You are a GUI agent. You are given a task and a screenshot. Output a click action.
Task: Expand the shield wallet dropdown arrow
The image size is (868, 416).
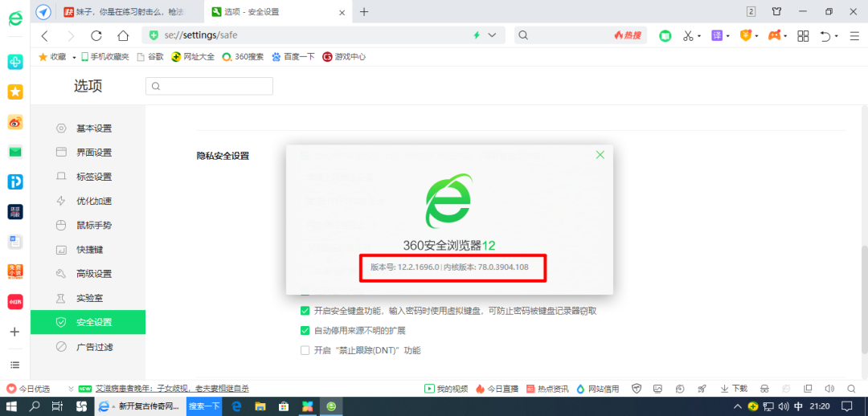pyautogui.click(x=757, y=36)
